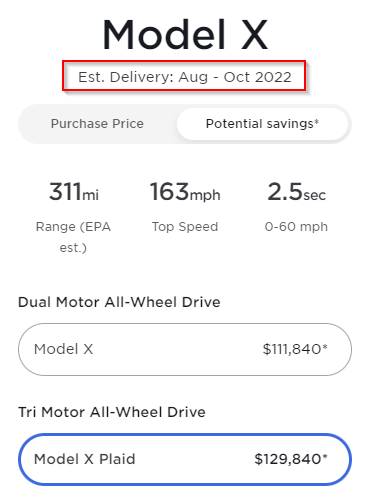Choose the Dual Motor Model X option

(185, 349)
